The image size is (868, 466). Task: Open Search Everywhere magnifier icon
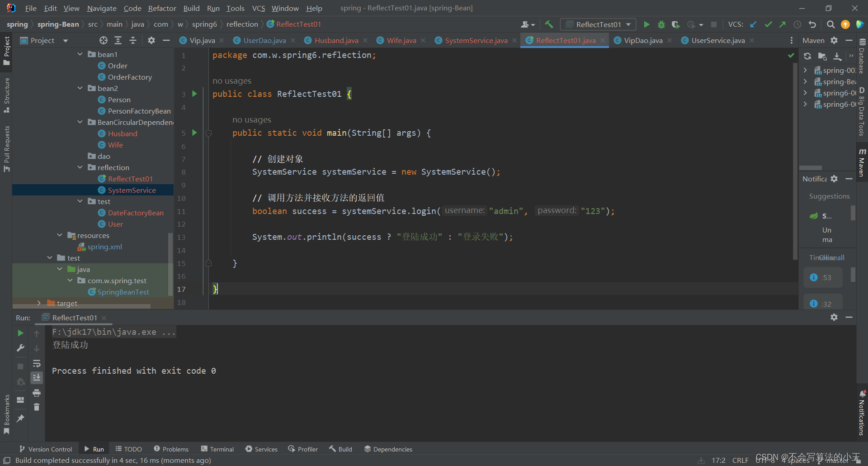830,24
